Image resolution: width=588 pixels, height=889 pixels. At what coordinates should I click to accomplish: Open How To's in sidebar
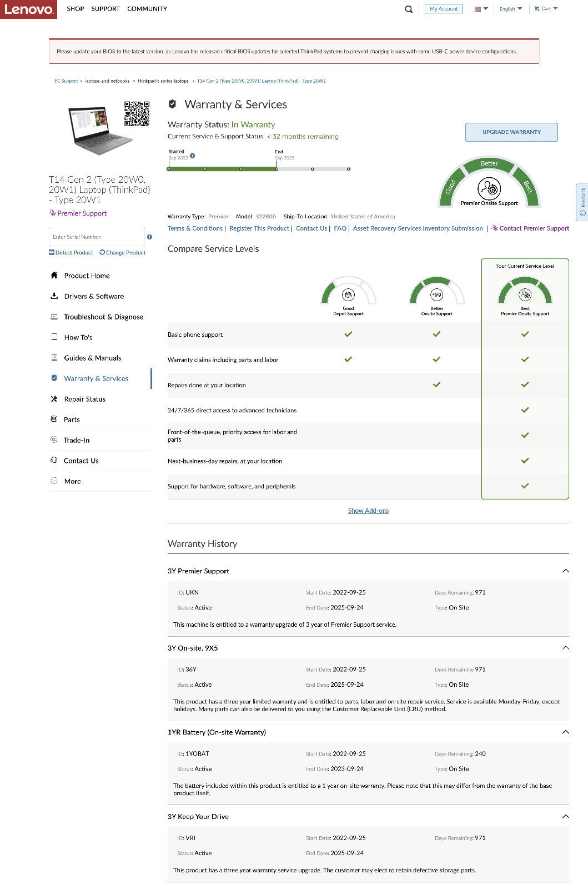(78, 337)
